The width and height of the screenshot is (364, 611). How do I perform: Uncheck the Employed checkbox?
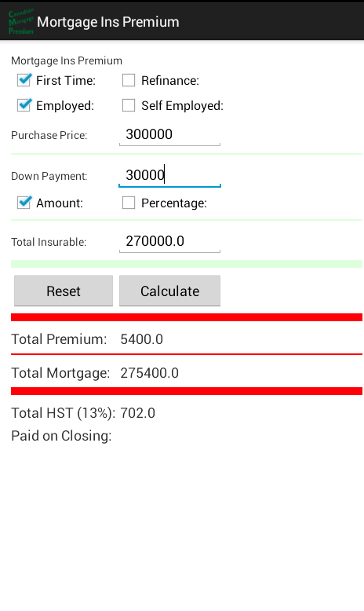[x=24, y=105]
